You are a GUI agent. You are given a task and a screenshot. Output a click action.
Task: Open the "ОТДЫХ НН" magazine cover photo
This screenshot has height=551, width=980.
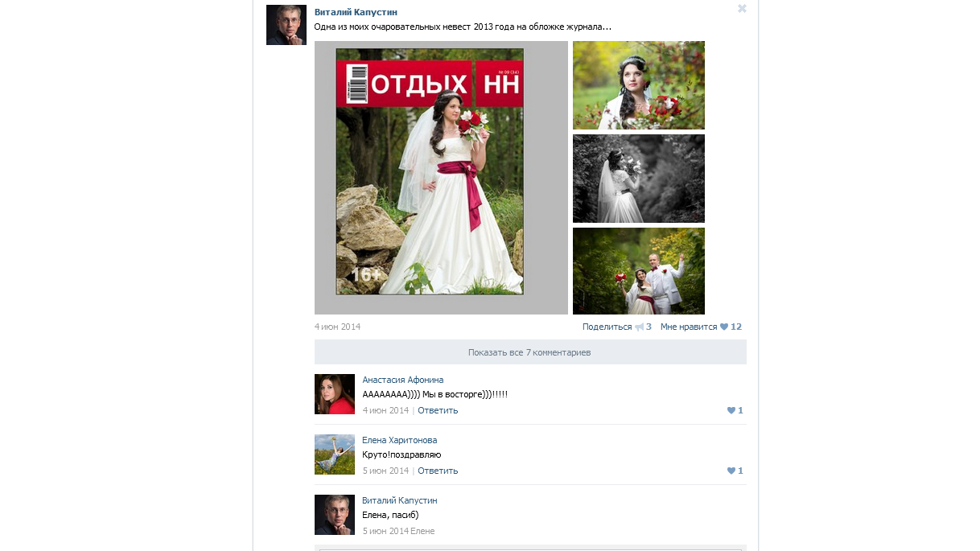[440, 178]
